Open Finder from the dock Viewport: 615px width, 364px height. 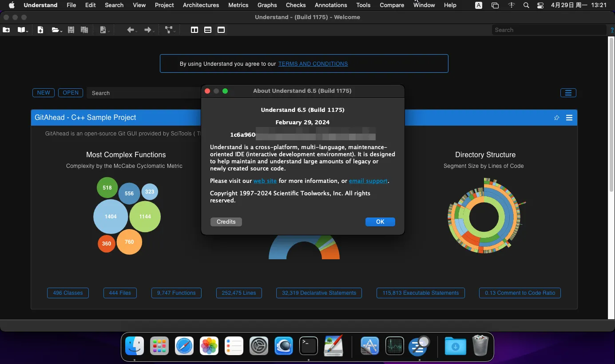135,346
